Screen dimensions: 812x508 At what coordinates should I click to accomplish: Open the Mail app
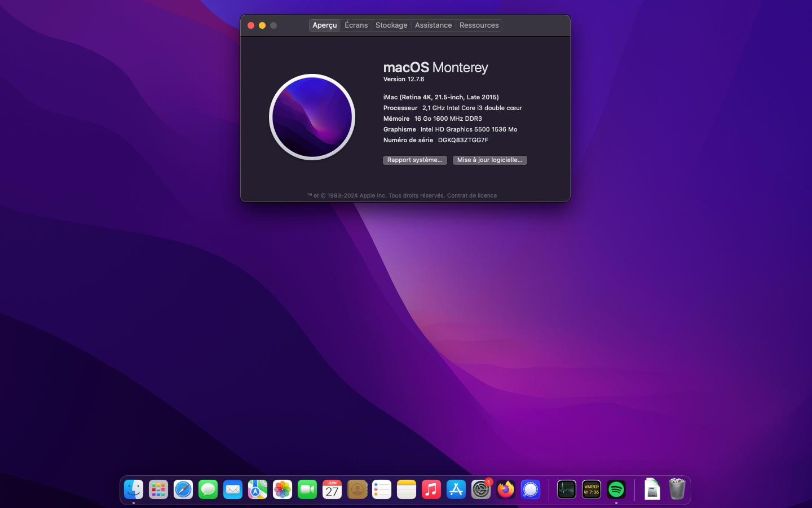(233, 489)
